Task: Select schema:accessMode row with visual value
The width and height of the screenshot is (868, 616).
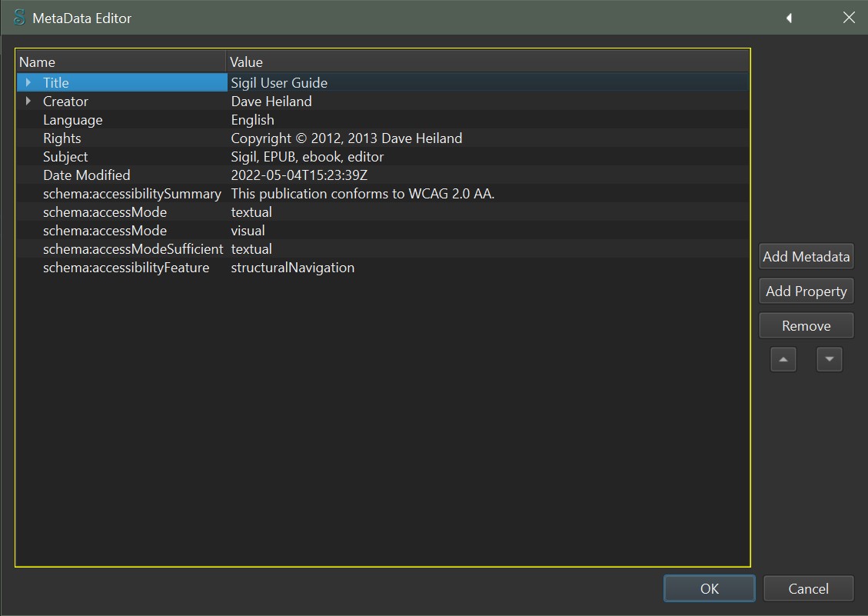Action: 383,231
